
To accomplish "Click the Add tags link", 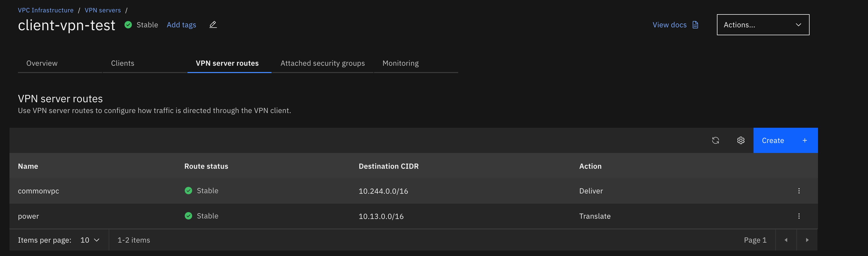I will point(181,25).
